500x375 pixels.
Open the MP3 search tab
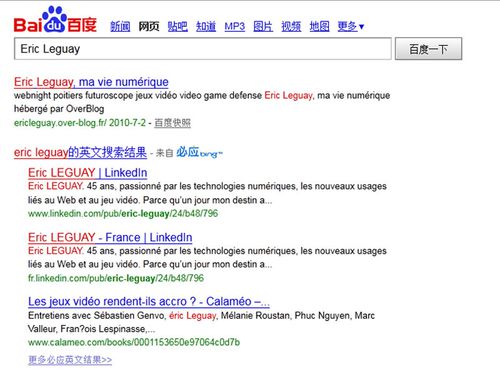235,26
